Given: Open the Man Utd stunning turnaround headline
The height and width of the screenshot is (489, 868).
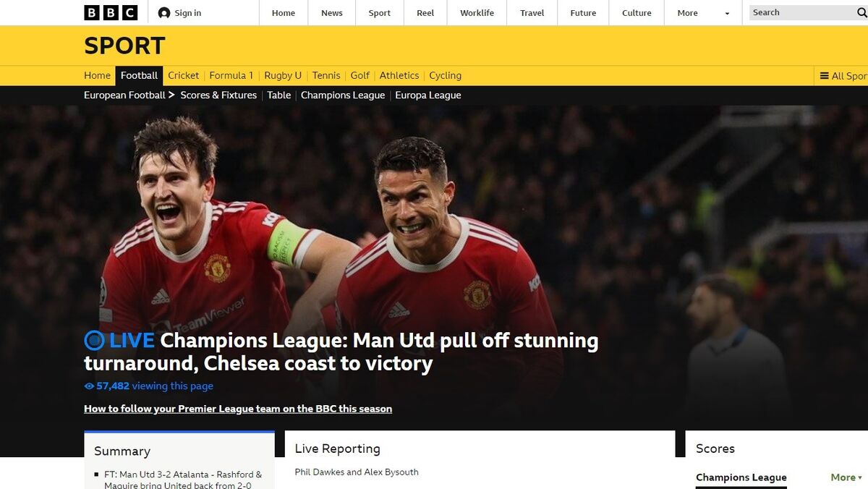Looking at the screenshot, I should [341, 352].
